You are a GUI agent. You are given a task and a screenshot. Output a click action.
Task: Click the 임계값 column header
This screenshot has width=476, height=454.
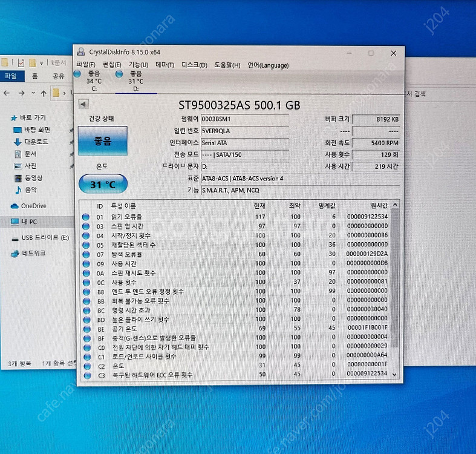coord(327,206)
